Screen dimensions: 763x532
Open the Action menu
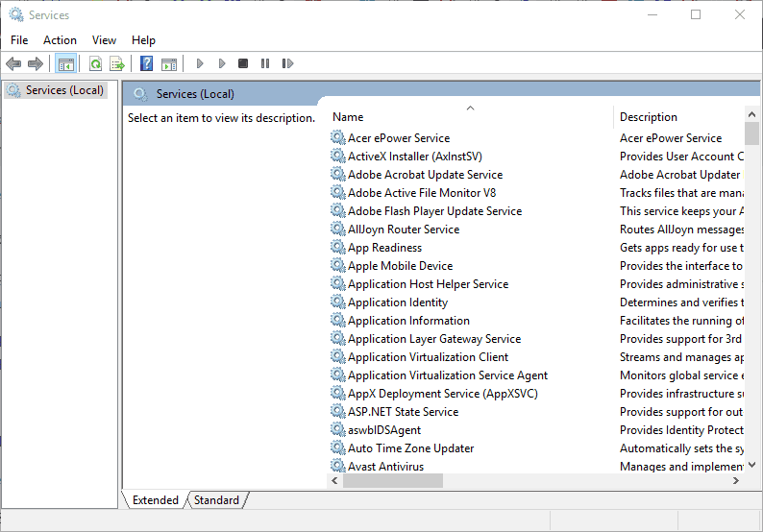(60, 40)
